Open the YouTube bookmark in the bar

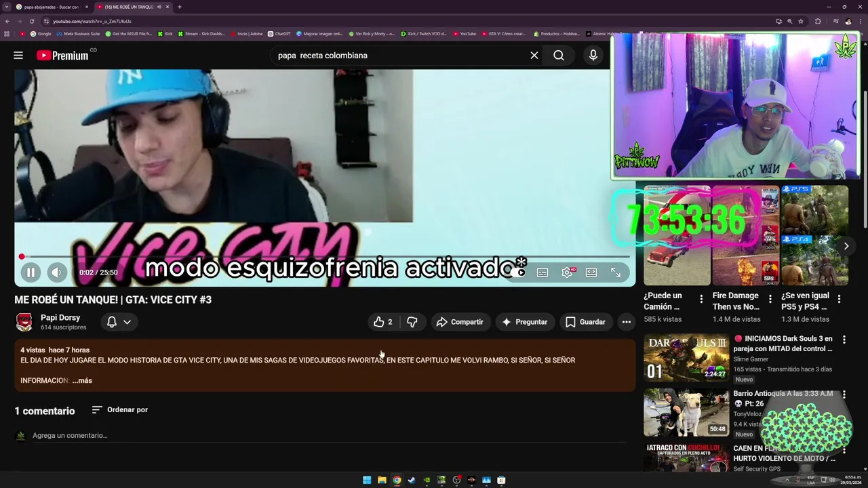click(465, 33)
